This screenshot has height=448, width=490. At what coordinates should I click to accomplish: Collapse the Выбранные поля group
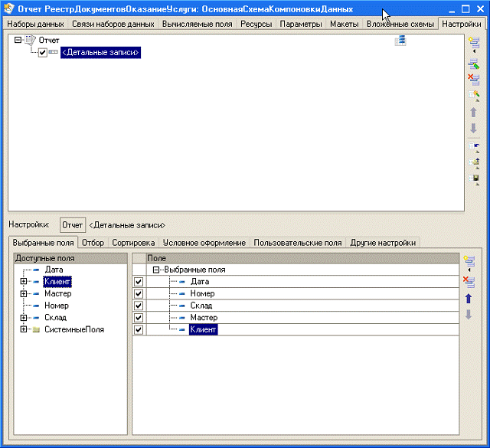coord(156,270)
